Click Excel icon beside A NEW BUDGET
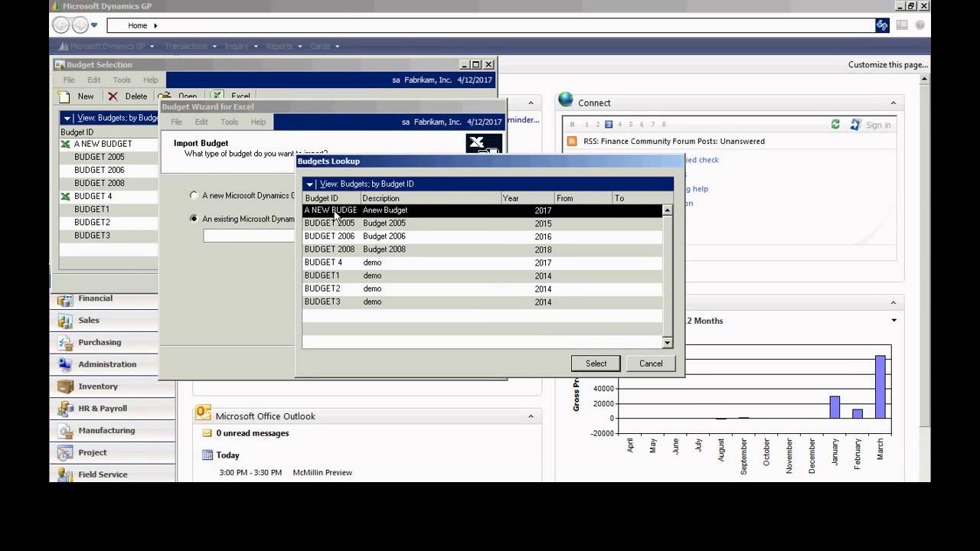Image resolution: width=980 pixels, height=551 pixels. 65,144
